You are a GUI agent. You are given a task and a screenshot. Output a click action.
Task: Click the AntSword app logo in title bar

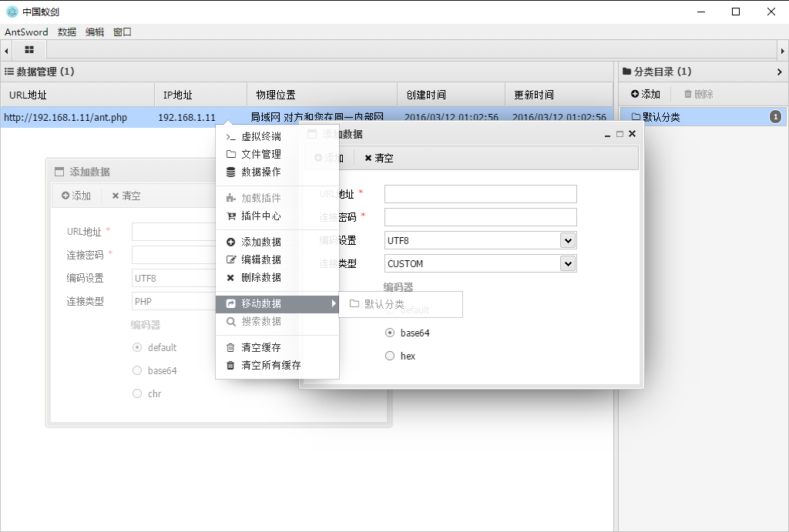12,12
